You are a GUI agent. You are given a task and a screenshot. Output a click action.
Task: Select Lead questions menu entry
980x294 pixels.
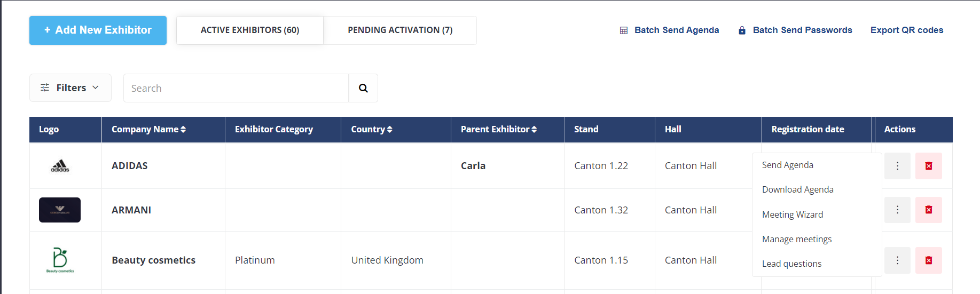click(x=792, y=264)
